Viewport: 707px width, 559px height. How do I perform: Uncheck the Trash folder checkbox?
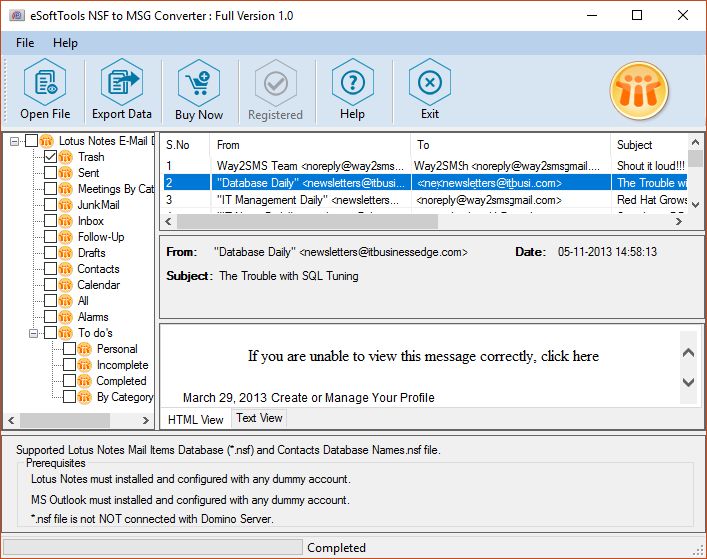(50, 157)
